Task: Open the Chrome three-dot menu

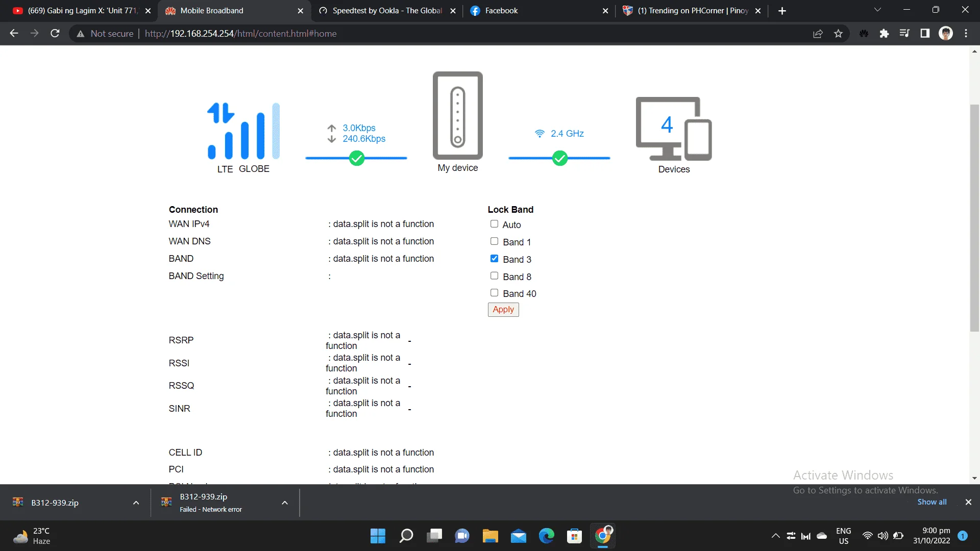Action: click(966, 34)
